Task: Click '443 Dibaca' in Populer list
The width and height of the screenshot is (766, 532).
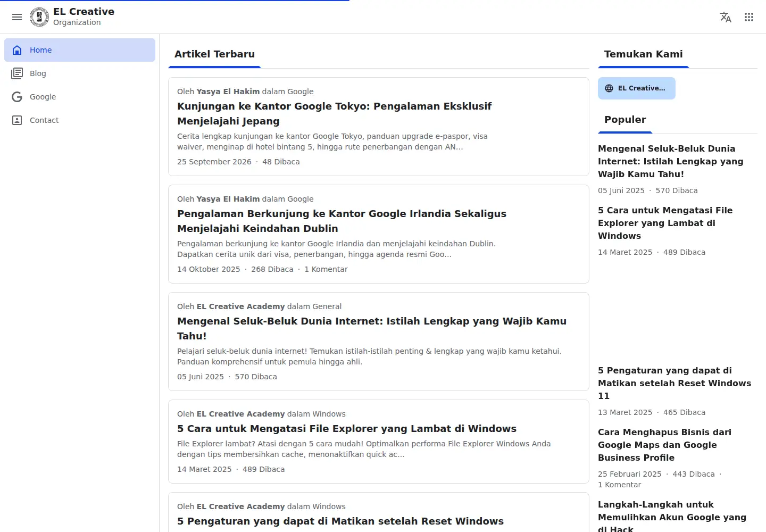Action: click(x=694, y=474)
